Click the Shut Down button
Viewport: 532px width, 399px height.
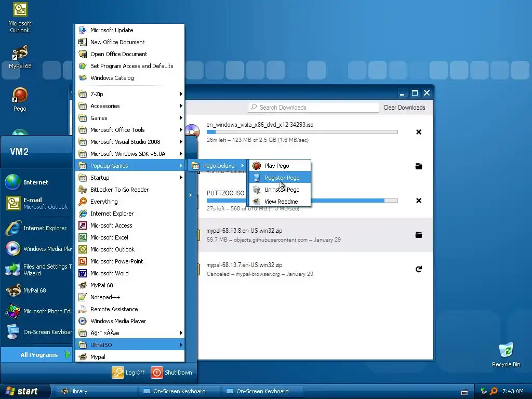(x=171, y=372)
